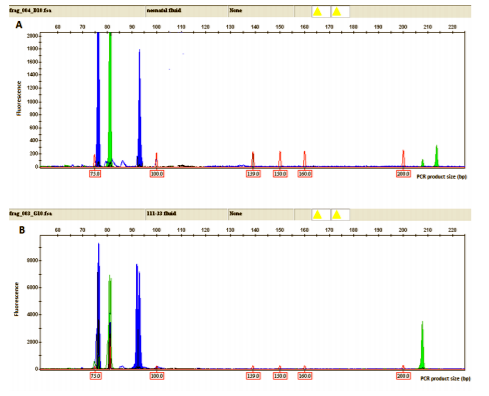Click the 200.0 size standard label in panel B
This screenshot has height=396, width=489.
pyautogui.click(x=403, y=376)
